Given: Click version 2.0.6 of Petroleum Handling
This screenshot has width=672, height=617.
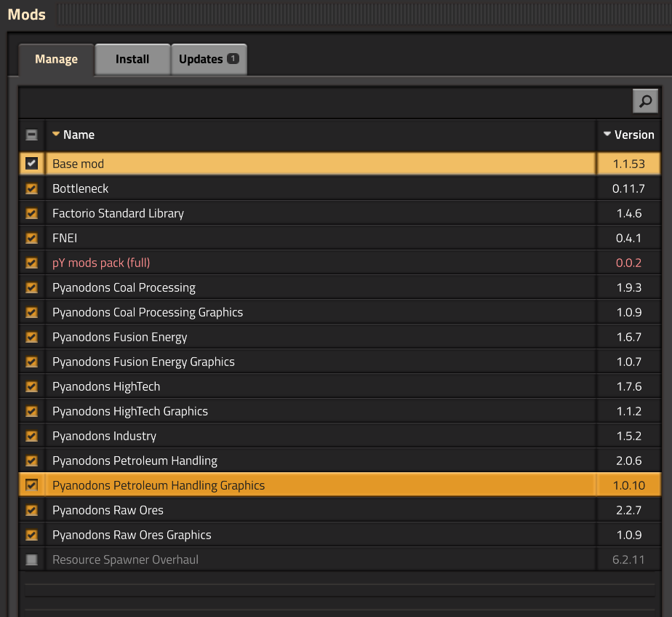Looking at the screenshot, I should coord(628,461).
